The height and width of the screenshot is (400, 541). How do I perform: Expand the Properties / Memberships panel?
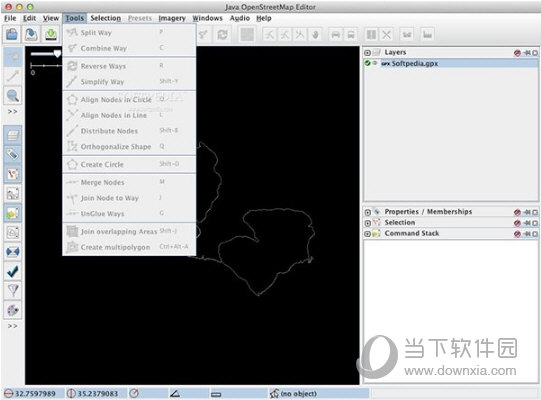(x=367, y=212)
